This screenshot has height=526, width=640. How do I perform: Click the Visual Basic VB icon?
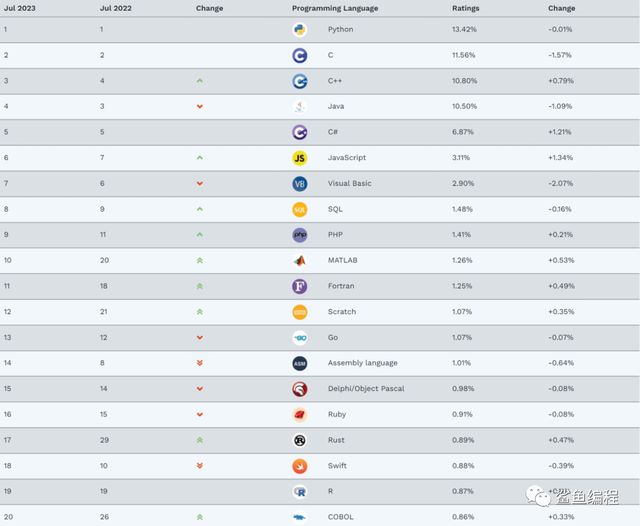[300, 184]
